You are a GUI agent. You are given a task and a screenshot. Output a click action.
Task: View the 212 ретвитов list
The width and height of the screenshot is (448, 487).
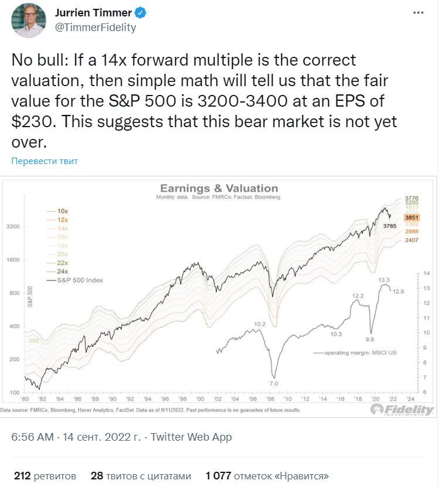[x=45, y=476]
